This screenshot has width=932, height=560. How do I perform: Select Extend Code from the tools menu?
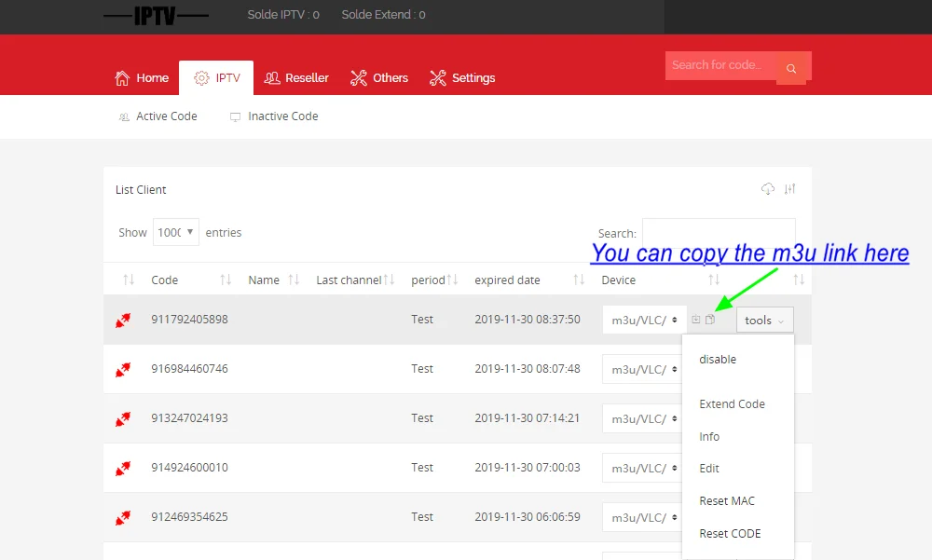pos(732,403)
